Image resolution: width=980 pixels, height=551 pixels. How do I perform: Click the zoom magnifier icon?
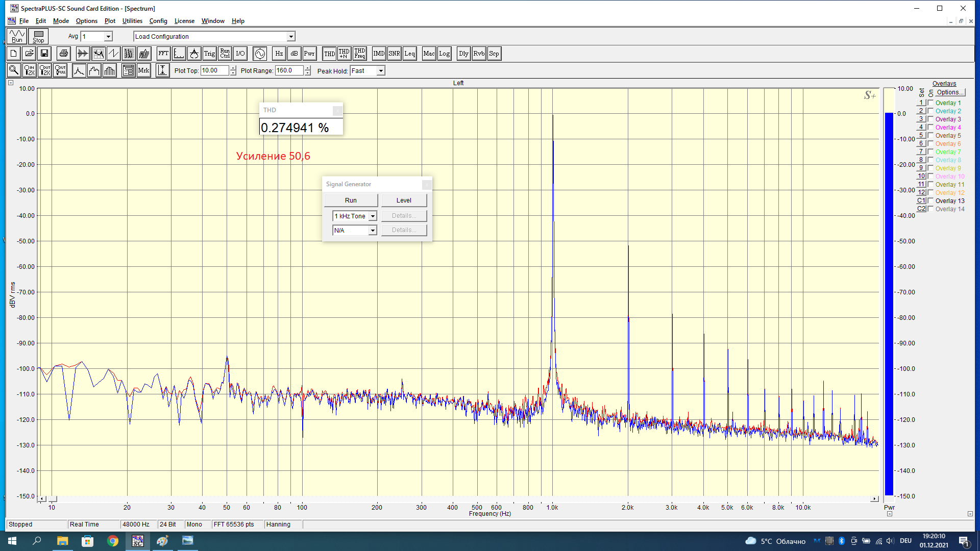(x=14, y=70)
